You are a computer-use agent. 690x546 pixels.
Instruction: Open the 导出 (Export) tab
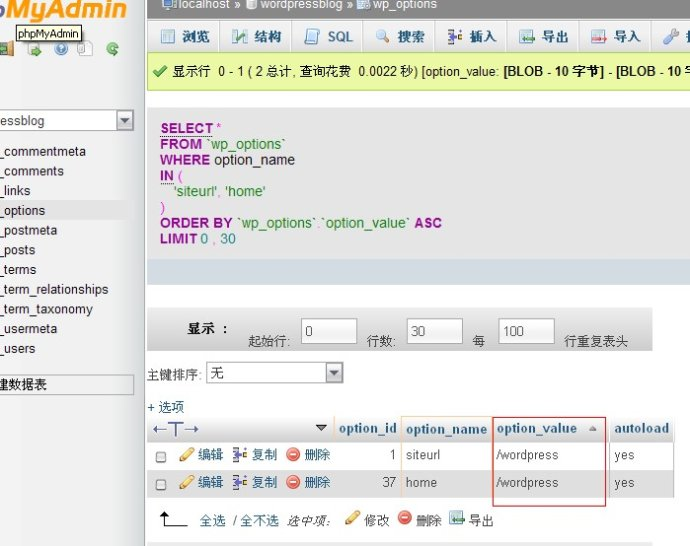point(543,37)
